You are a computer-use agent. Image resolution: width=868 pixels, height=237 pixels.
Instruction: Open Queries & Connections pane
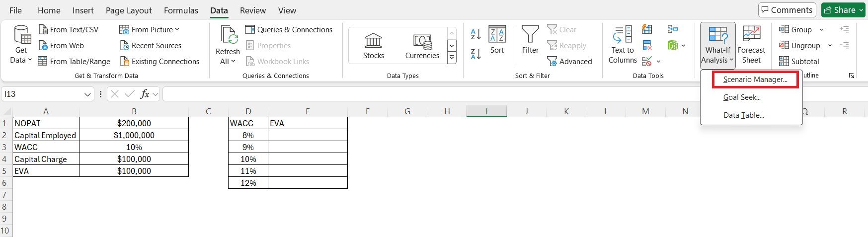[289, 30]
